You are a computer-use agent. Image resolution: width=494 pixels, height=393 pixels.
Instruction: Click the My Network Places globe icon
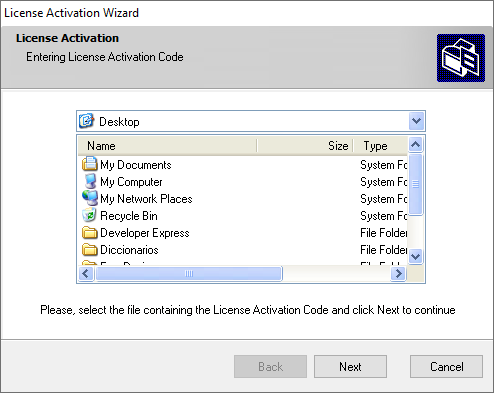coord(90,198)
